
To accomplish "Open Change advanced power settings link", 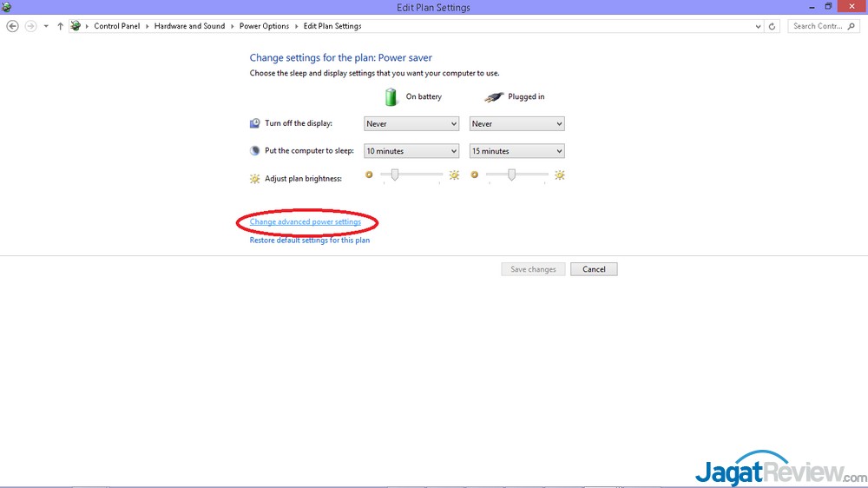I will click(305, 222).
